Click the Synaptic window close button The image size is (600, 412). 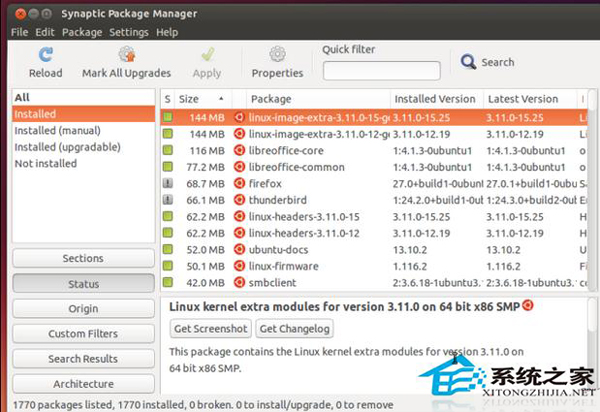pos(21,14)
